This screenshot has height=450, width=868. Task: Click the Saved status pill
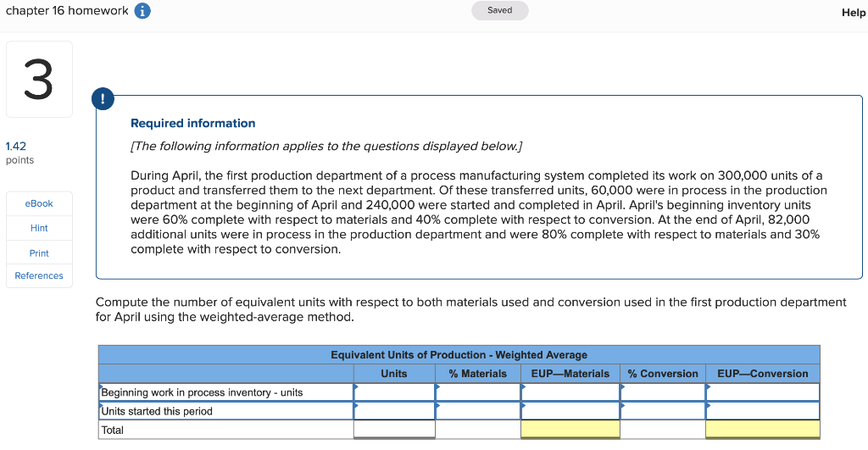point(500,10)
